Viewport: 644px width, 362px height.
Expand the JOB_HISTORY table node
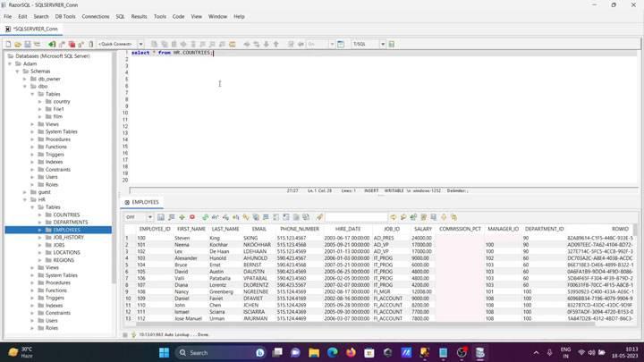(40, 238)
